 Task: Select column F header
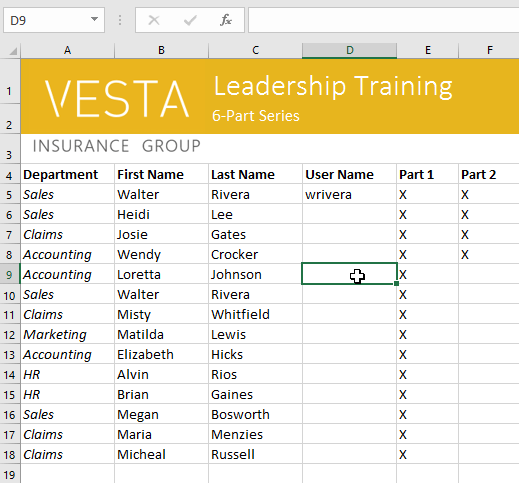pos(489,50)
